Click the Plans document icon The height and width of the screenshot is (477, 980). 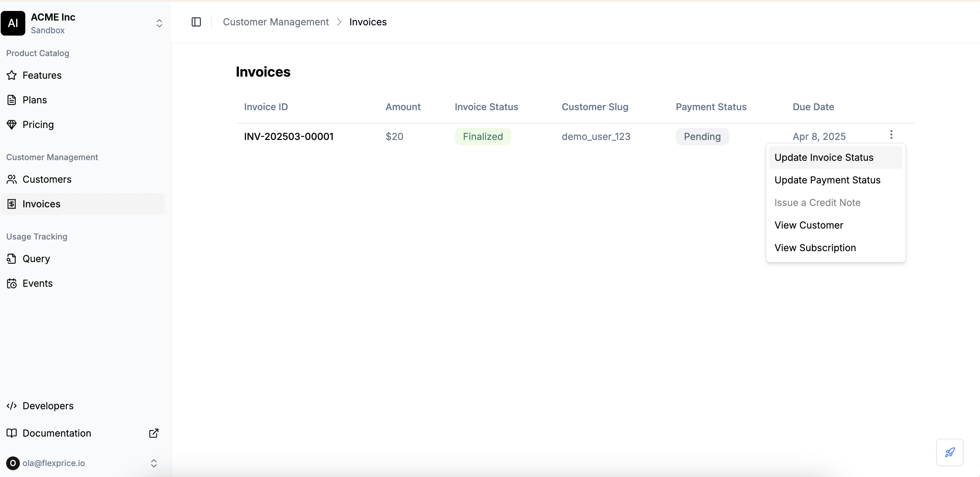(x=12, y=100)
